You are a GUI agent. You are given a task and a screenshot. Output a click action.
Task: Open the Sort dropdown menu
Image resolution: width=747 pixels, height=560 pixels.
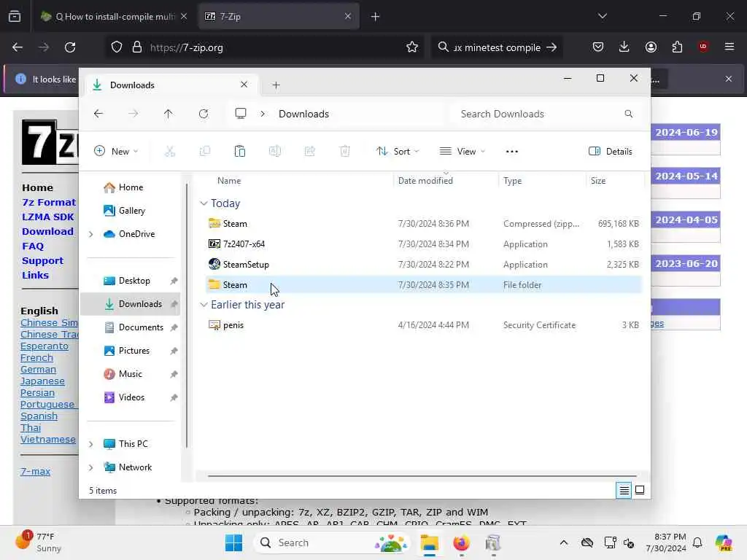coord(398,152)
